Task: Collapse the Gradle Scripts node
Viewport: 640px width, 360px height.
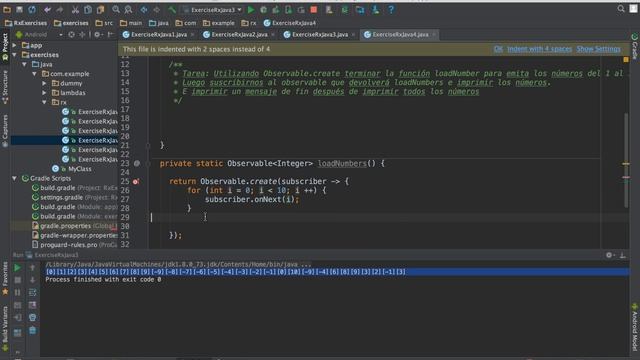Action: (14, 178)
